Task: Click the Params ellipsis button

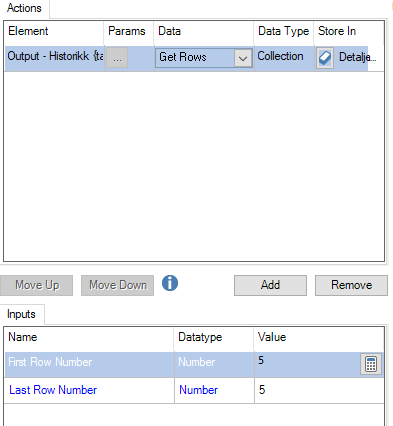Action: (x=117, y=58)
